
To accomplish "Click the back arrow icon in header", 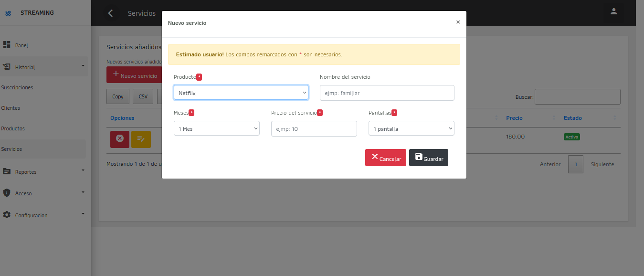I will click(x=111, y=13).
